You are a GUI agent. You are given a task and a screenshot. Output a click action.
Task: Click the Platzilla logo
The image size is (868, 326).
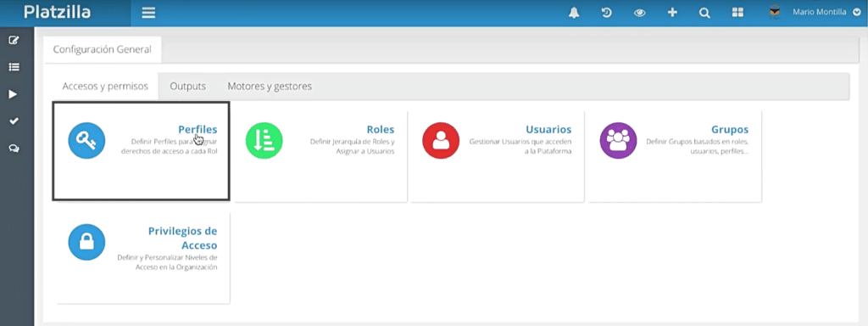point(57,12)
